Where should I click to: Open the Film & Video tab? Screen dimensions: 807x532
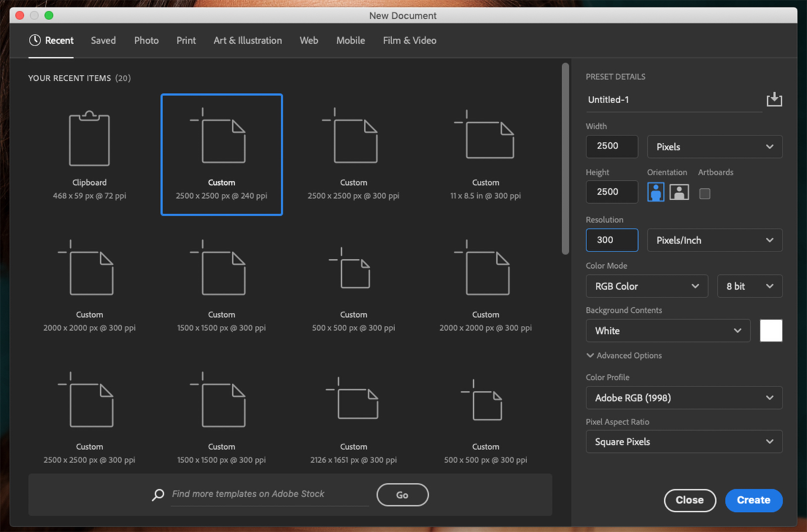pyautogui.click(x=410, y=40)
